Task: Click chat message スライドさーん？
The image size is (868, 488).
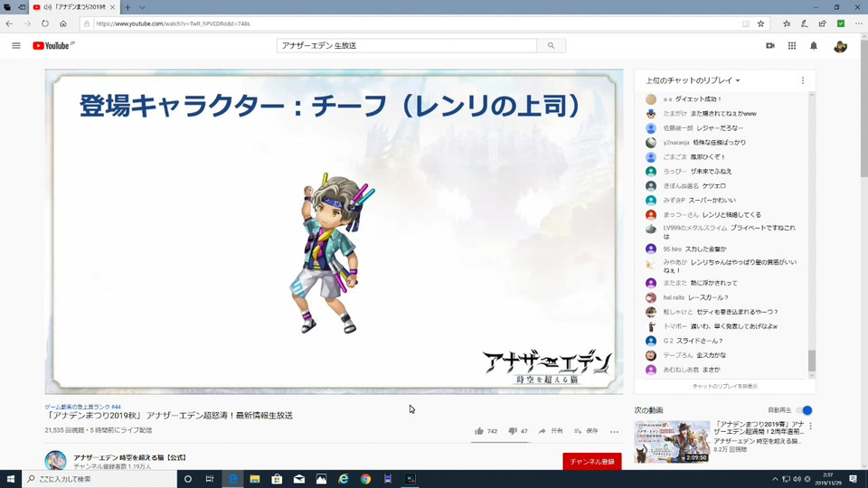Action: 699,341
